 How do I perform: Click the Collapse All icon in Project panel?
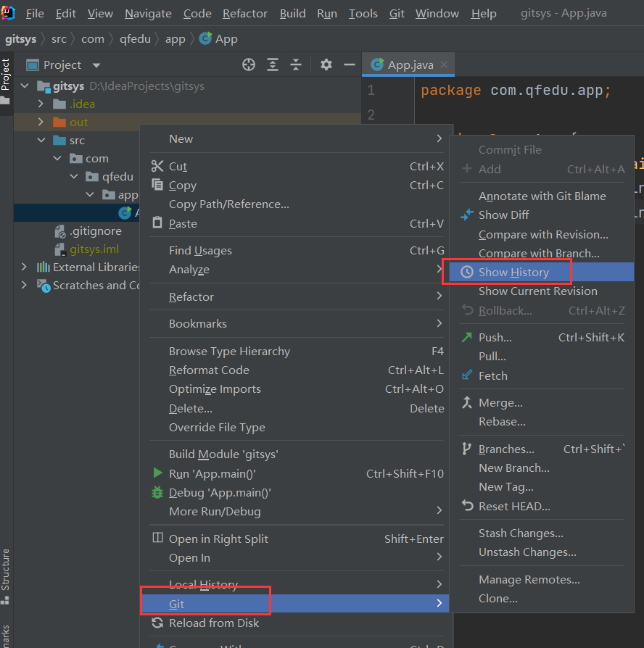[296, 65]
